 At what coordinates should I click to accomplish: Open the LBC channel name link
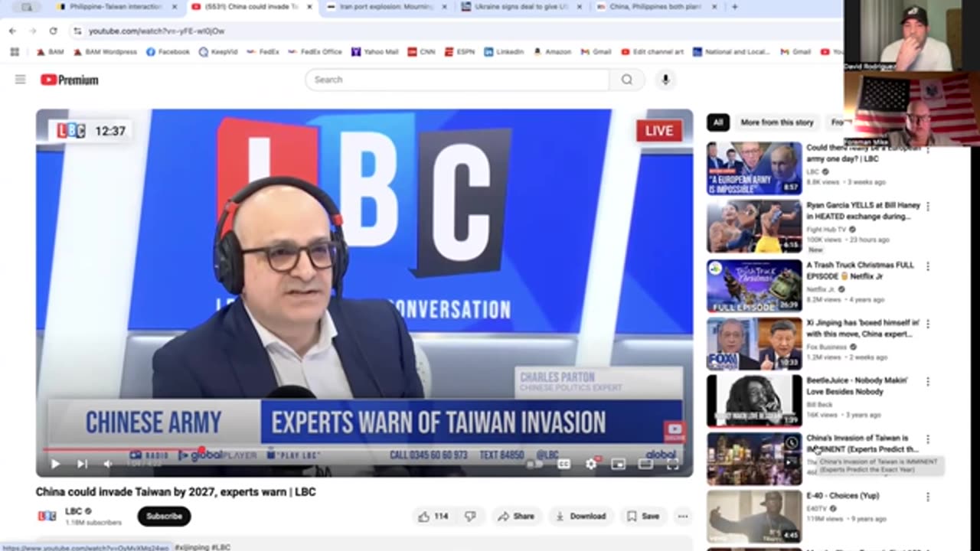[x=73, y=511]
